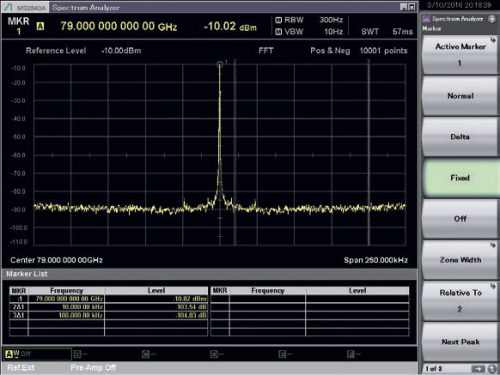Click the -10.02 dBm marker level readout
500x375 pixels.
230,26
